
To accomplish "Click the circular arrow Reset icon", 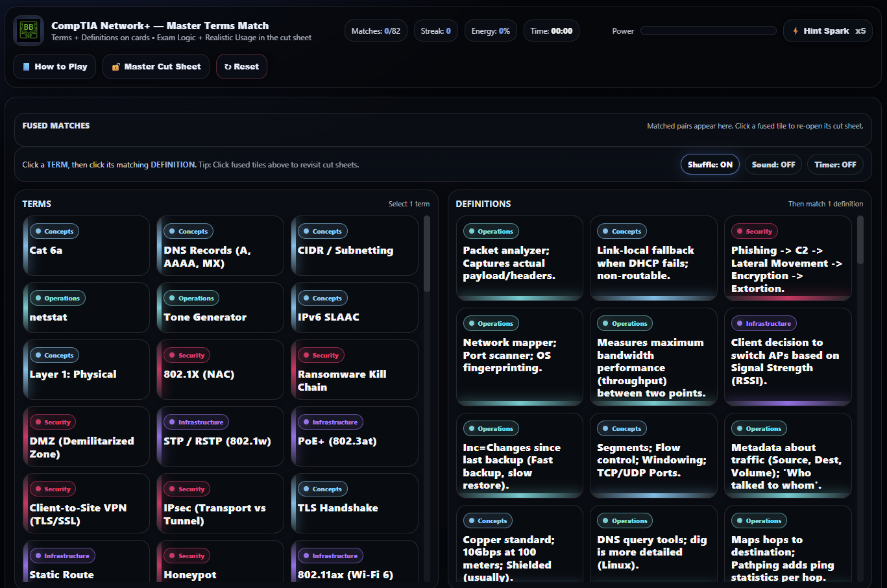I will point(228,67).
